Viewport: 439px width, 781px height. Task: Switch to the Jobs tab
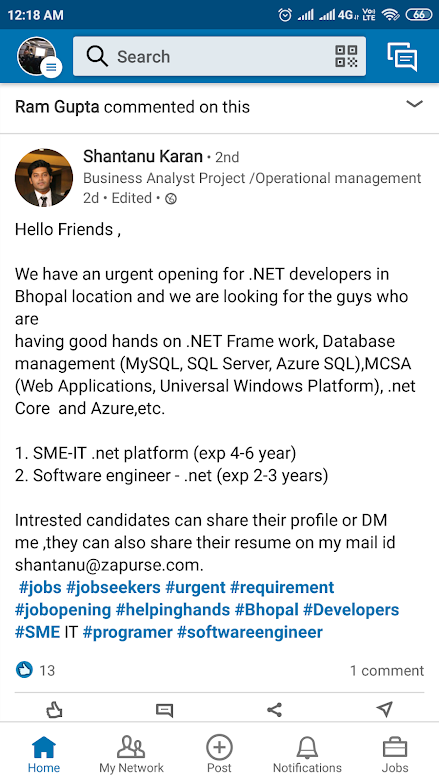pos(395,754)
